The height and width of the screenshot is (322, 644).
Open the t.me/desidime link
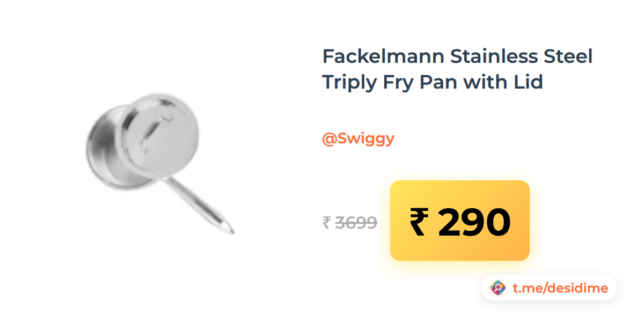[x=560, y=288]
